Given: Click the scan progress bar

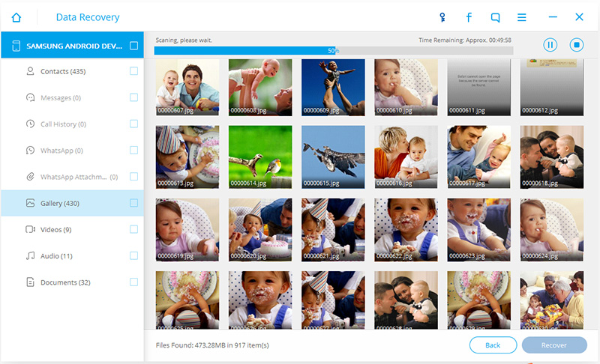Looking at the screenshot, I should point(333,51).
